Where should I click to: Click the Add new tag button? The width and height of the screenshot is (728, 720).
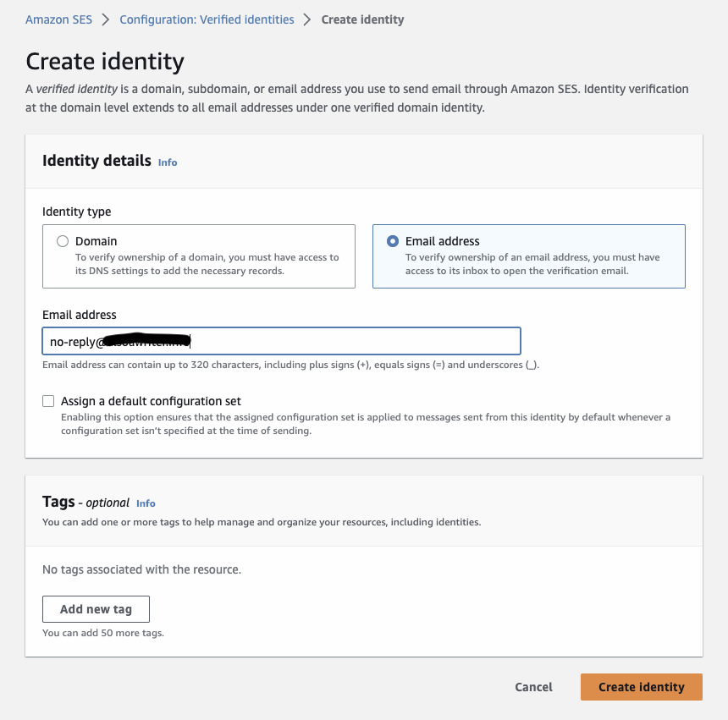pos(96,608)
